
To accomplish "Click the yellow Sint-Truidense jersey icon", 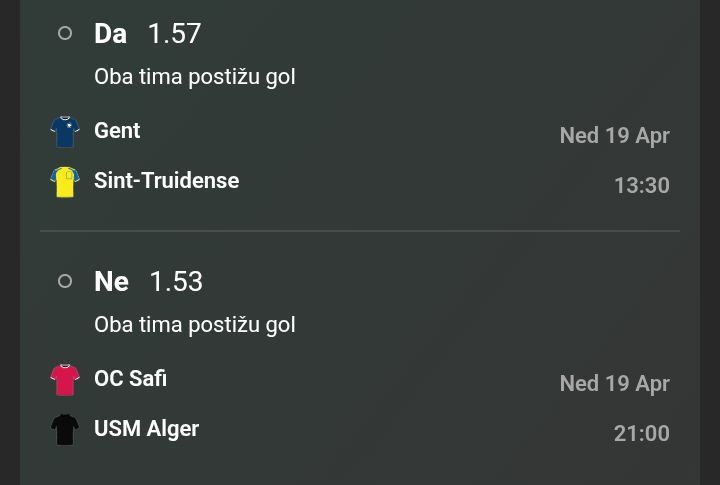I will 65,182.
